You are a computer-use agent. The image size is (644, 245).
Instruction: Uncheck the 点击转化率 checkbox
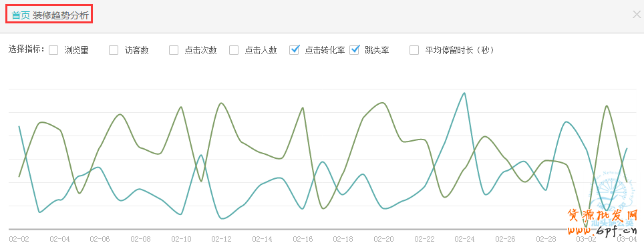tap(294, 50)
